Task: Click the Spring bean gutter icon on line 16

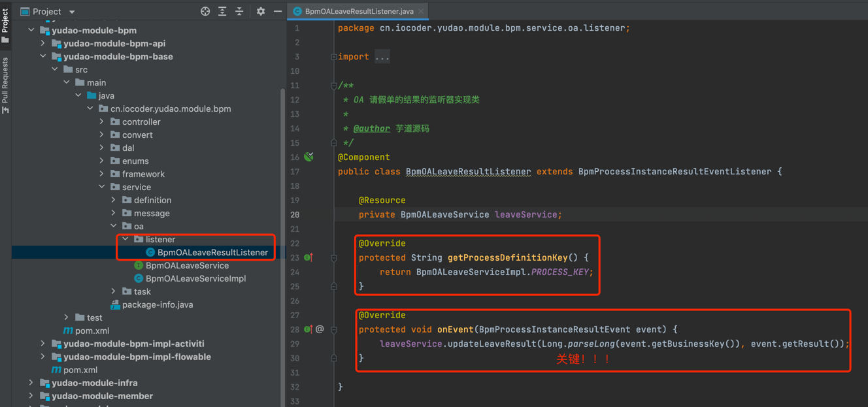Action: [x=309, y=157]
